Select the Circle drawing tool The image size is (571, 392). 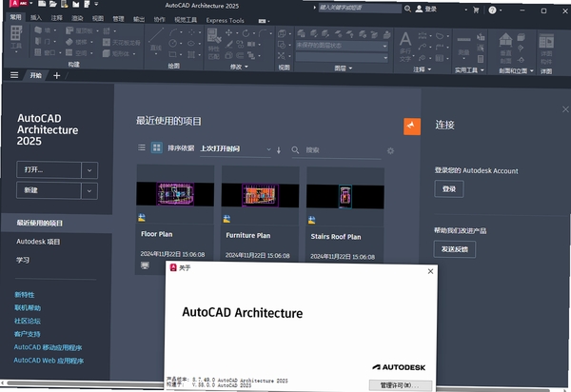pos(172,44)
